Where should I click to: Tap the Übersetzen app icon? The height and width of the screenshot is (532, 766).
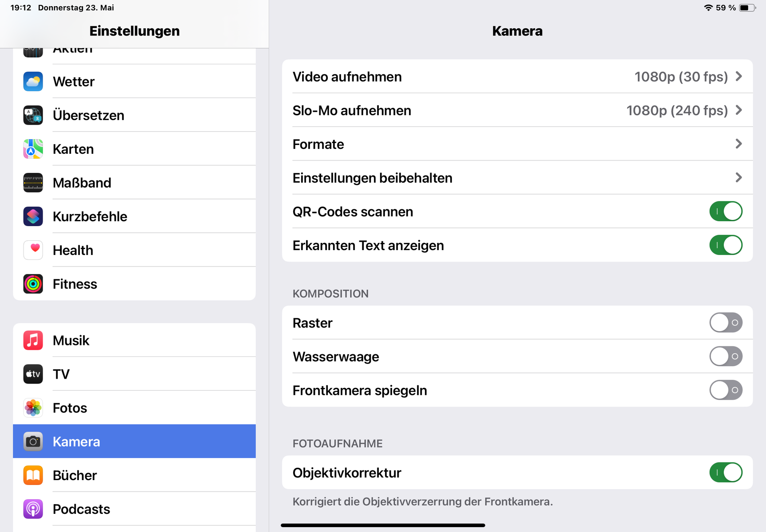click(x=33, y=115)
